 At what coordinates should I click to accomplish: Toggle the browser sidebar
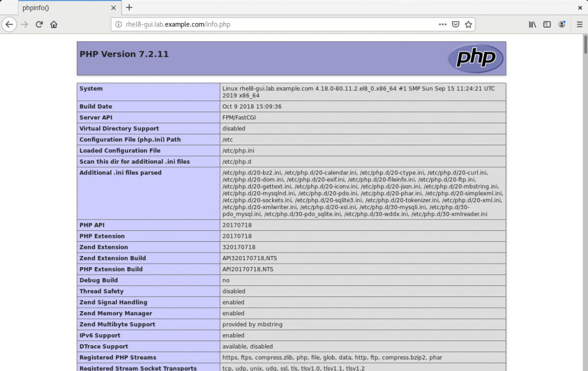point(547,24)
